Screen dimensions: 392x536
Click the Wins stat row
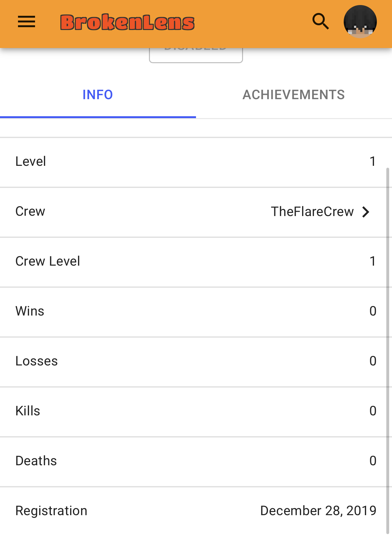[196, 312]
